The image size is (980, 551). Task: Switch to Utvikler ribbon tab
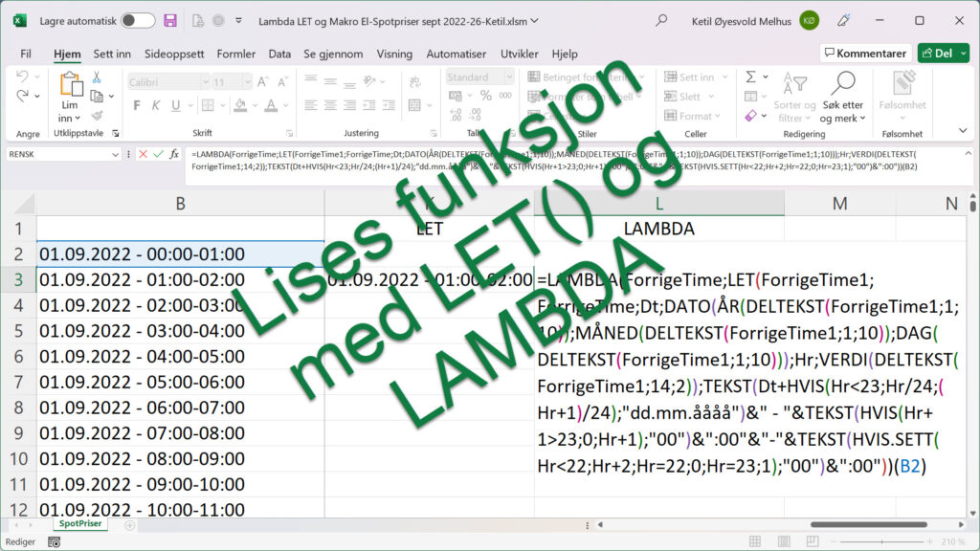click(520, 54)
